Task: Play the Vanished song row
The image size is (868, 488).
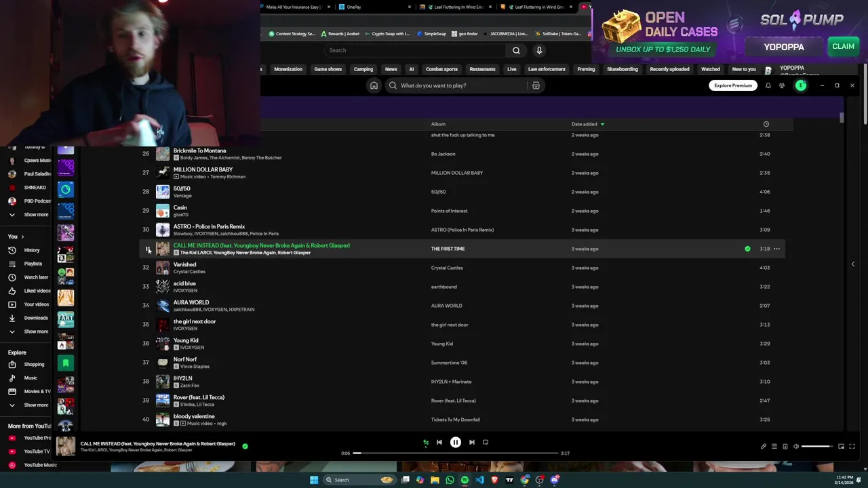Action: [462, 268]
